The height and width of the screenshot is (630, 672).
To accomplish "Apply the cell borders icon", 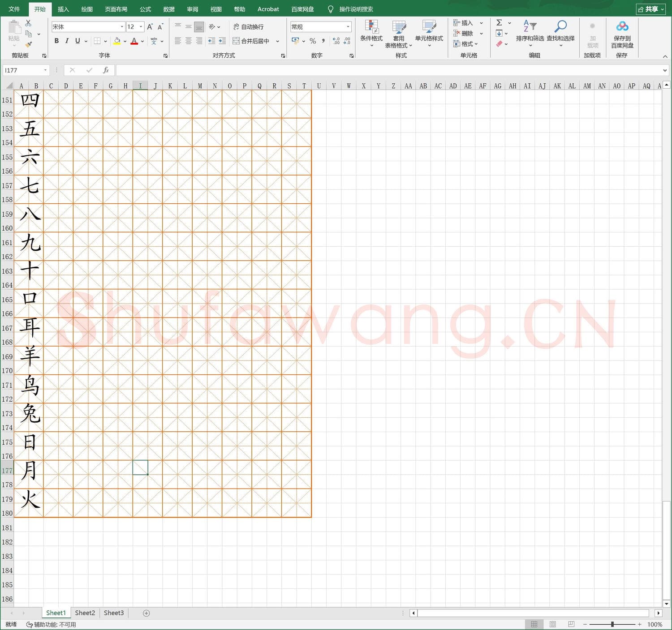I will point(97,41).
